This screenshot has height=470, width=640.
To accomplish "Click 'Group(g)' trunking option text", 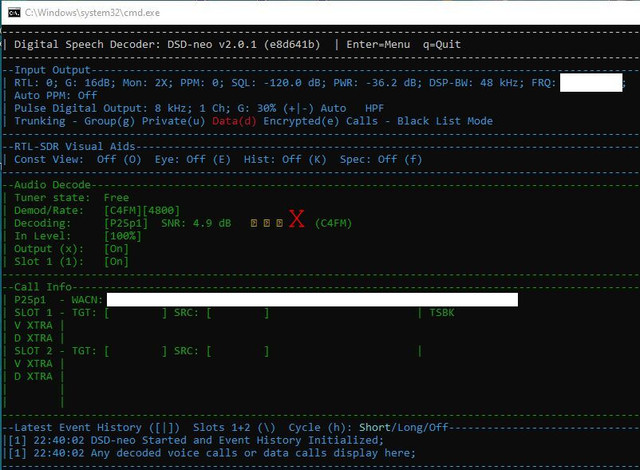I will click(109, 121).
